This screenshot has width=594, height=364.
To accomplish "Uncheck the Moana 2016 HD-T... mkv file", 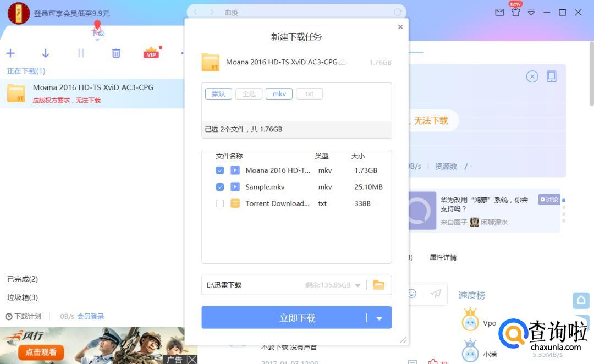I will coord(219,170).
